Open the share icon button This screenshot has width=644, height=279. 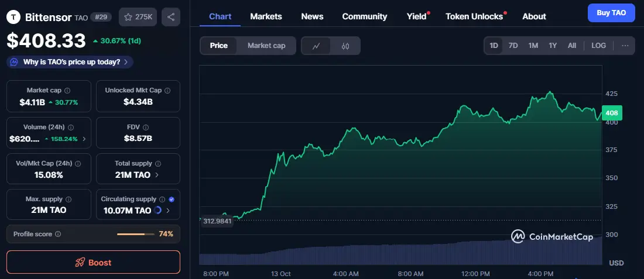click(171, 17)
